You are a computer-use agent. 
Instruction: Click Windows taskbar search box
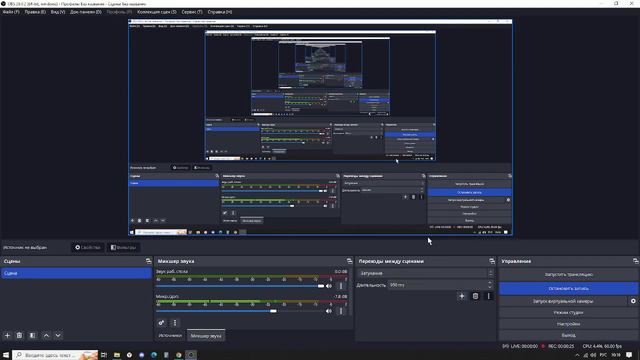pyautogui.click(x=55, y=355)
